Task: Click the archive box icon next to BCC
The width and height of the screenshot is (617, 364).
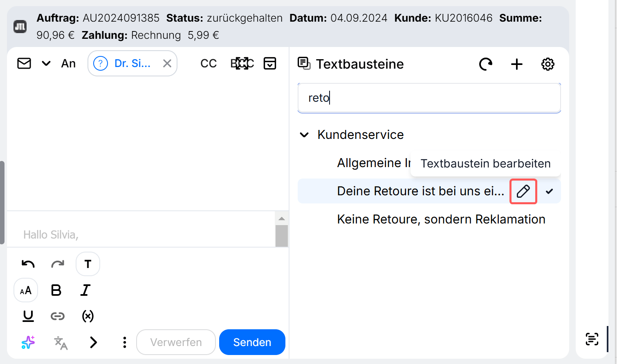Action: (x=270, y=63)
